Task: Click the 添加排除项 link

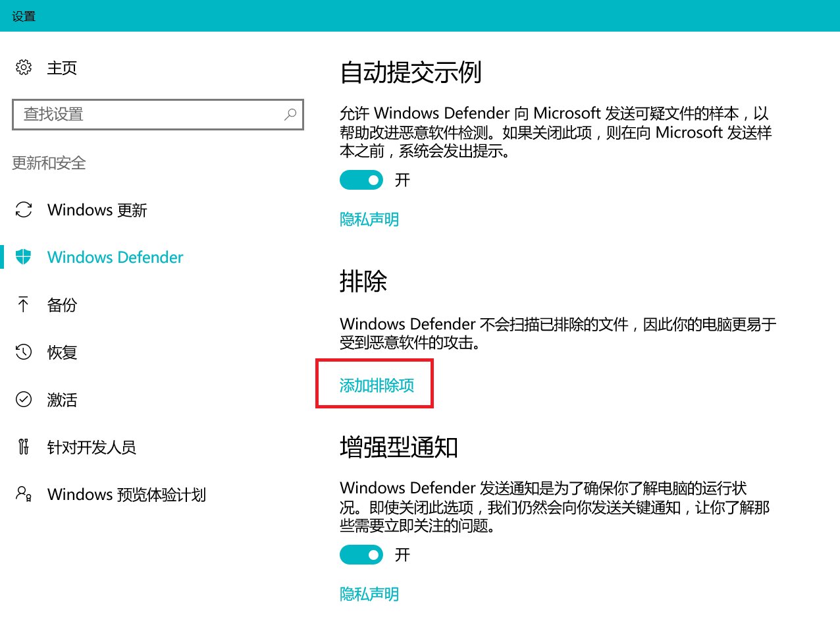Action: pos(375,385)
